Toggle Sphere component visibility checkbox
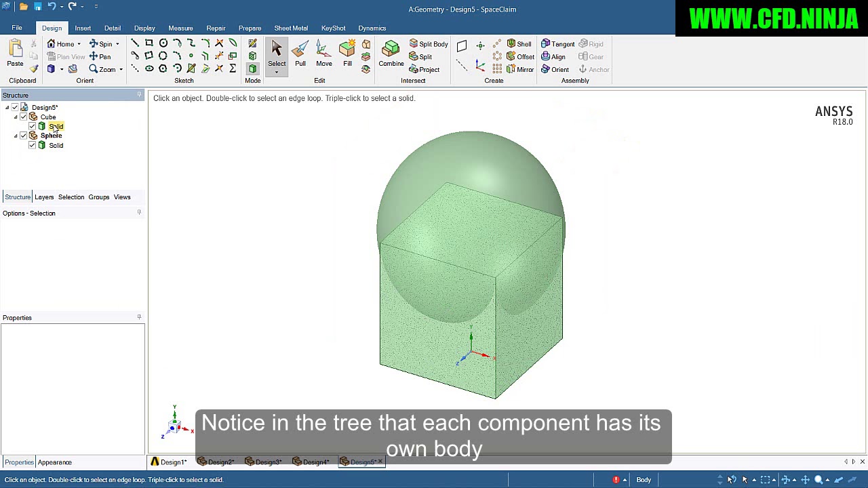The width and height of the screenshot is (868, 488). point(23,136)
